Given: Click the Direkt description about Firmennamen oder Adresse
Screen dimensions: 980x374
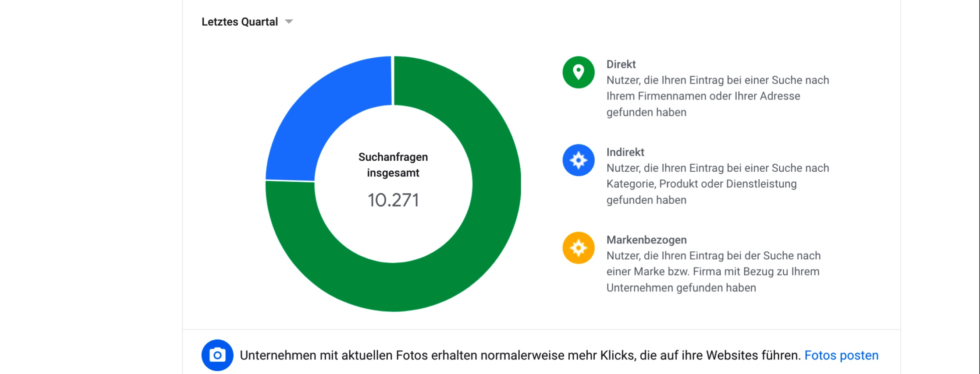Looking at the screenshot, I should (x=717, y=96).
